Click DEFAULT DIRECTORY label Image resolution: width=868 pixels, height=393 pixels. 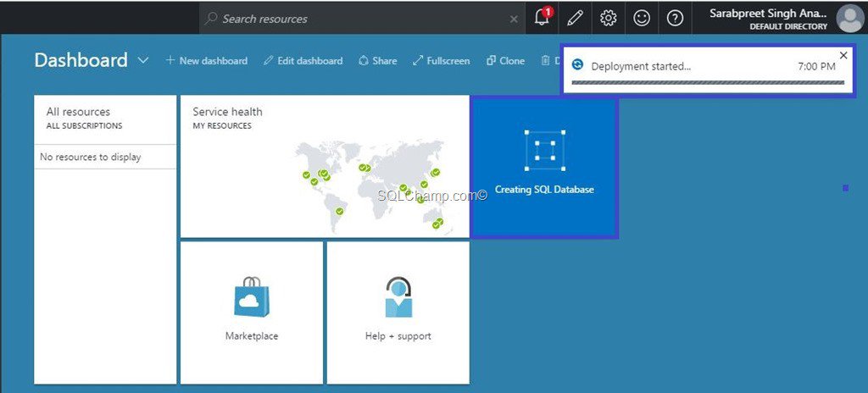coord(789,26)
